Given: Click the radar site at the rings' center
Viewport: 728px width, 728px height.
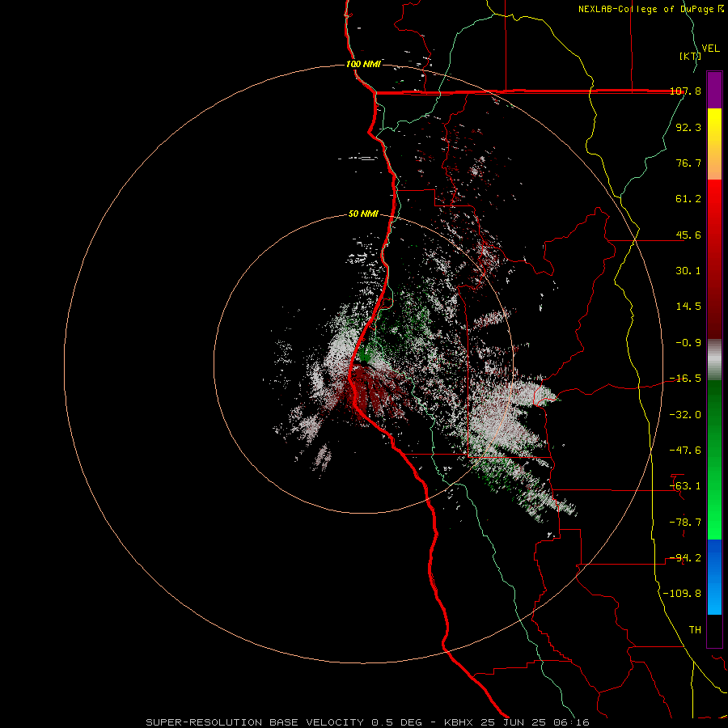Looking at the screenshot, I should (x=363, y=364).
